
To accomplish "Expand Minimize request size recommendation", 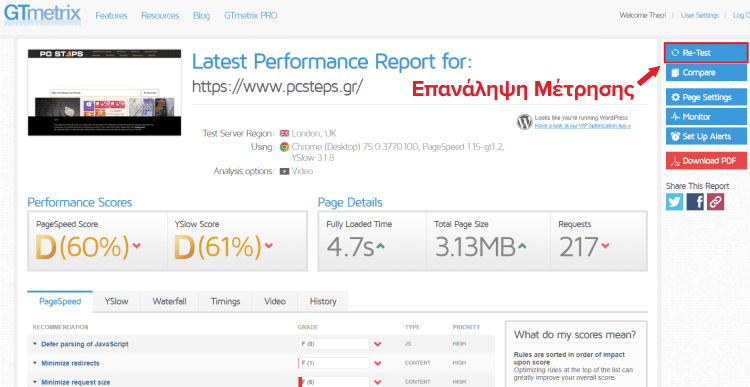I will click(76, 382).
